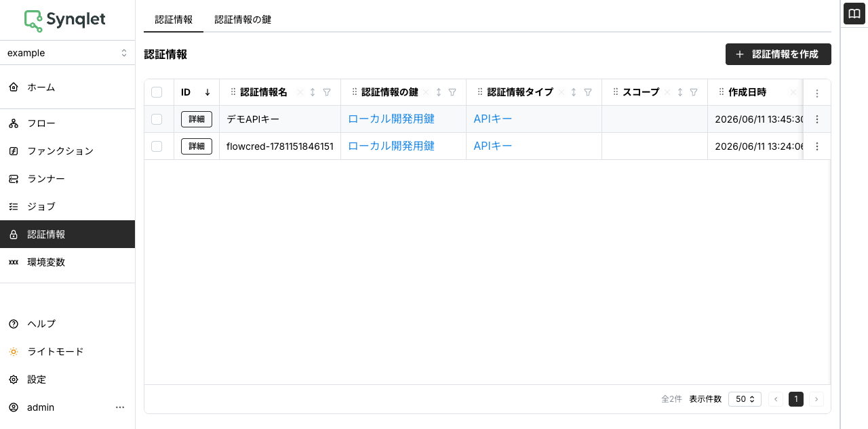
Task: Click the 全2件 total count text
Action: pyautogui.click(x=671, y=399)
